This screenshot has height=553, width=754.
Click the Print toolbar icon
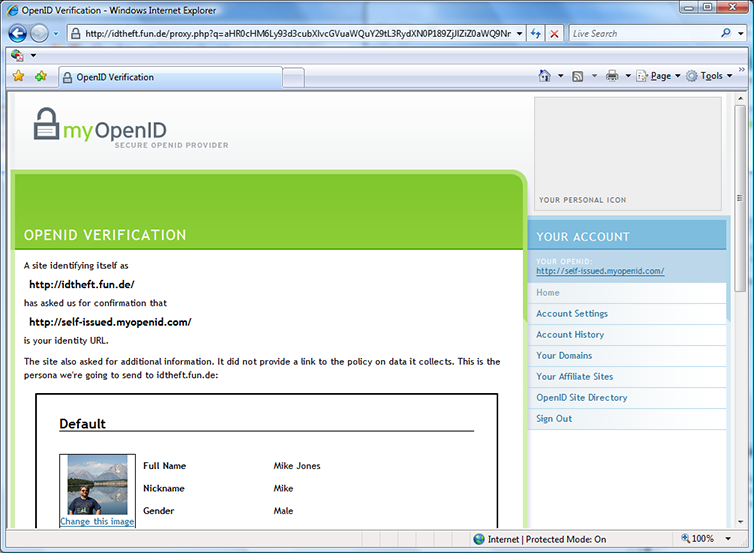click(612, 76)
